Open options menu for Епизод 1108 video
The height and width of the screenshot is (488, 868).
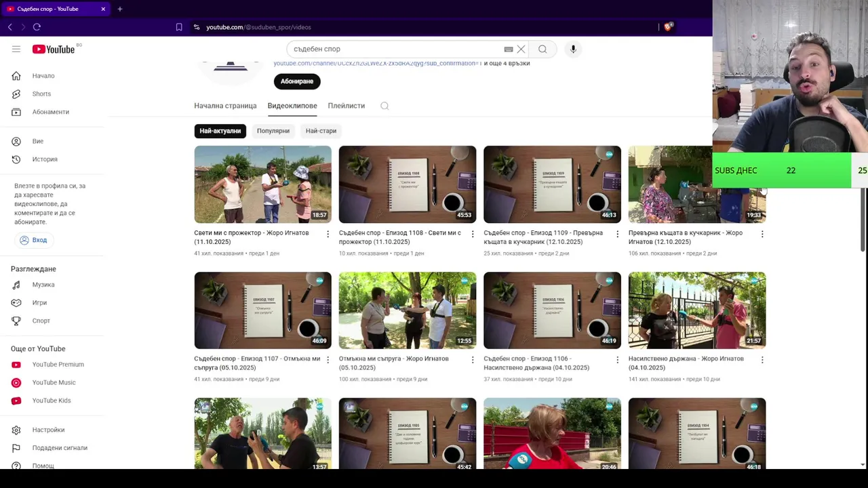coord(473,234)
